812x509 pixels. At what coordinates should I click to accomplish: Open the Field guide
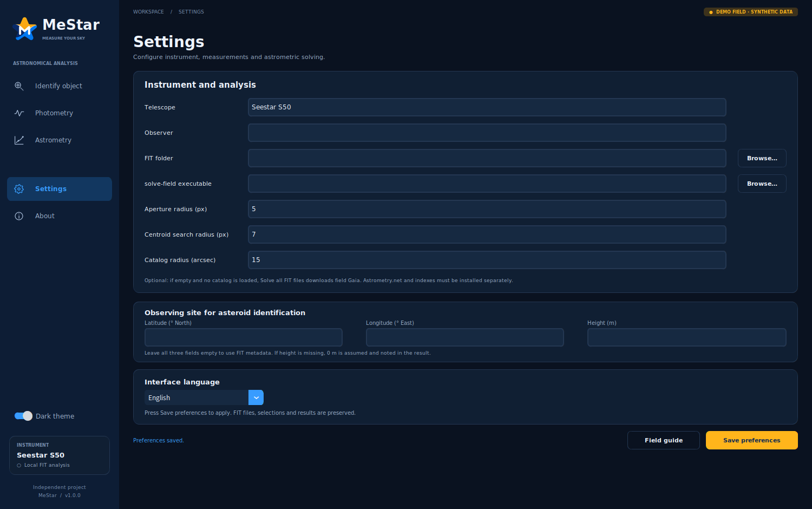664,440
